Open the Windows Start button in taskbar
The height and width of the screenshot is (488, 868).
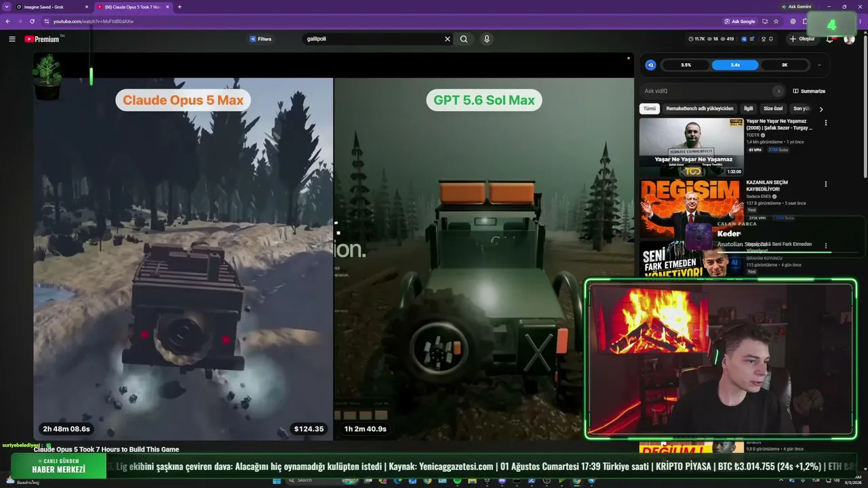click(277, 481)
